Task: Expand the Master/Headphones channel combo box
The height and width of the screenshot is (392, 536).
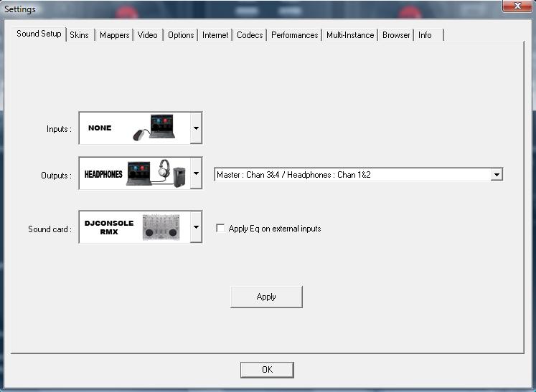Action: coord(497,174)
